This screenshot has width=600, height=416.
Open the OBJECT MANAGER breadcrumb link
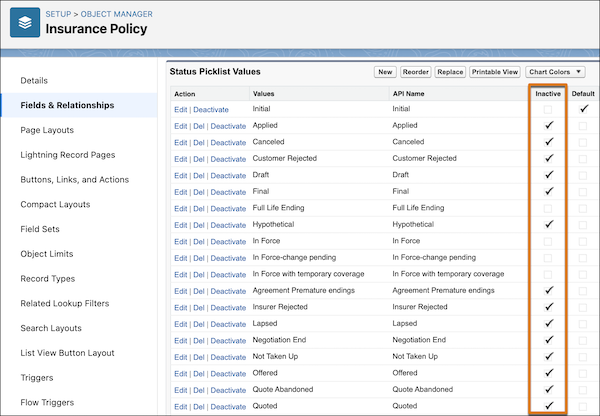click(x=116, y=14)
